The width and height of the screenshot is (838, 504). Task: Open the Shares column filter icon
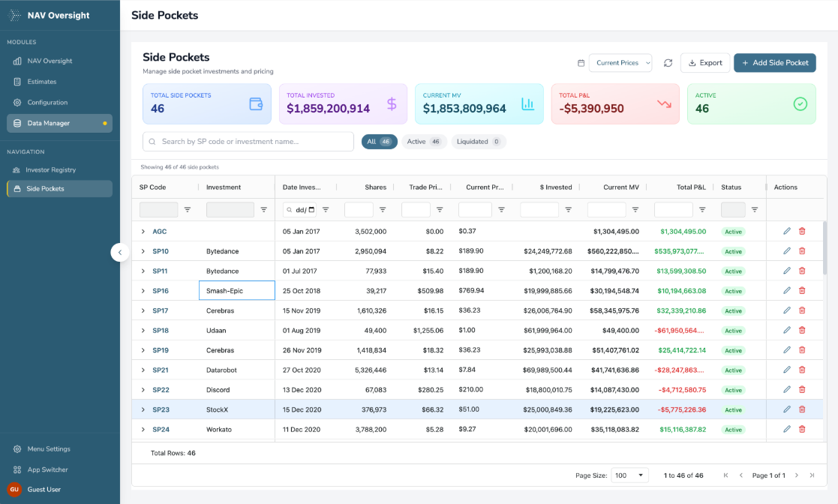point(383,210)
